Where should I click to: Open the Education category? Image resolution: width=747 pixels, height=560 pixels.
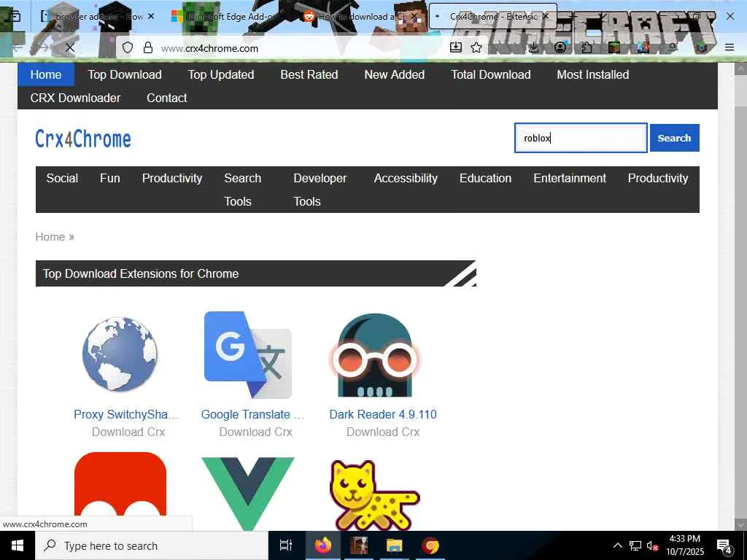[485, 178]
